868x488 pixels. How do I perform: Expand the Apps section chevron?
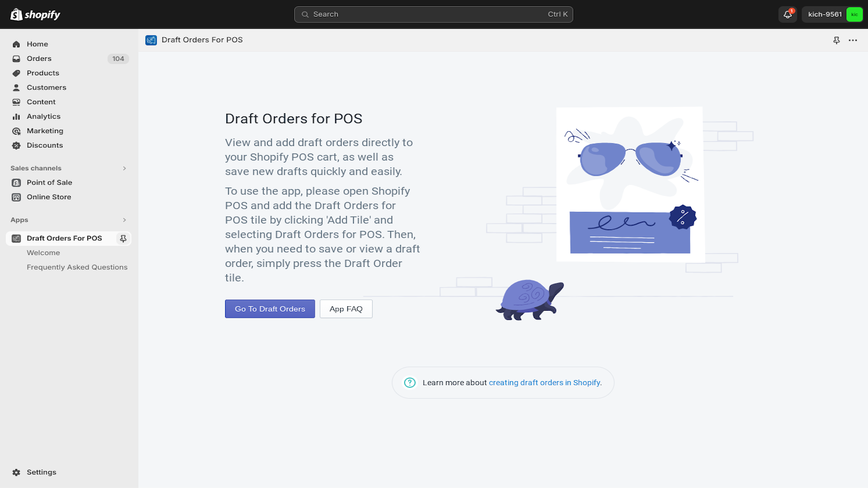tap(124, 220)
